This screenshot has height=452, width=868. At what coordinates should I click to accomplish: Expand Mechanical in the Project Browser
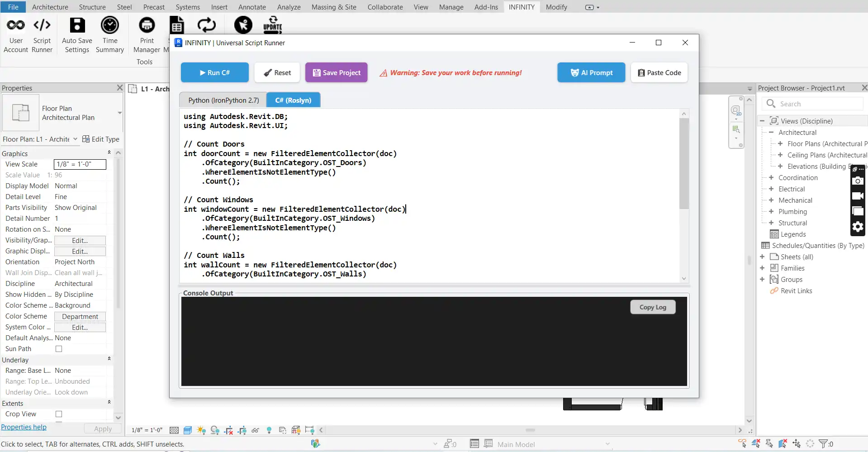click(x=770, y=200)
